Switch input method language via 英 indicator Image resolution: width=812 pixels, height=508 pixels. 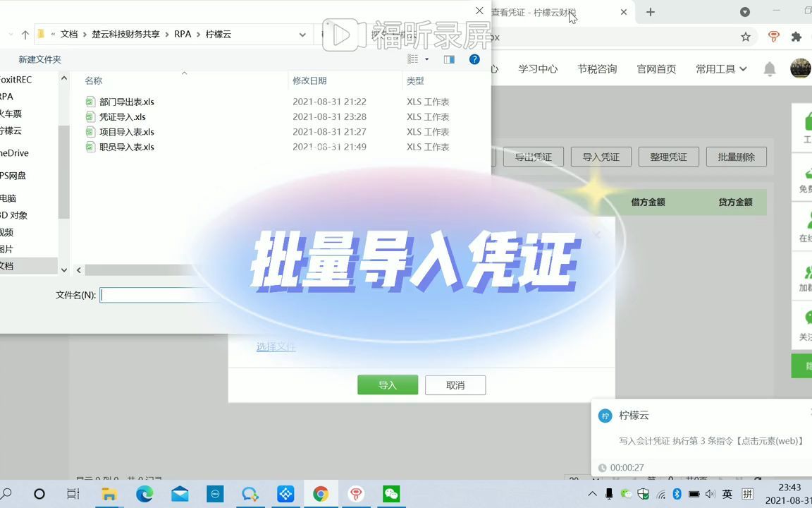[726, 494]
